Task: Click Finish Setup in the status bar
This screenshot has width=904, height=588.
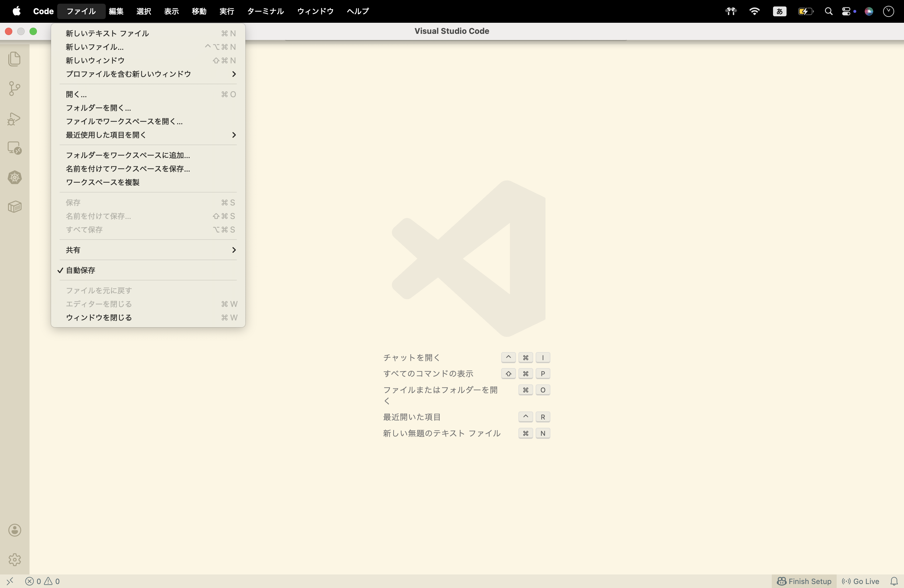Action: pos(804,581)
